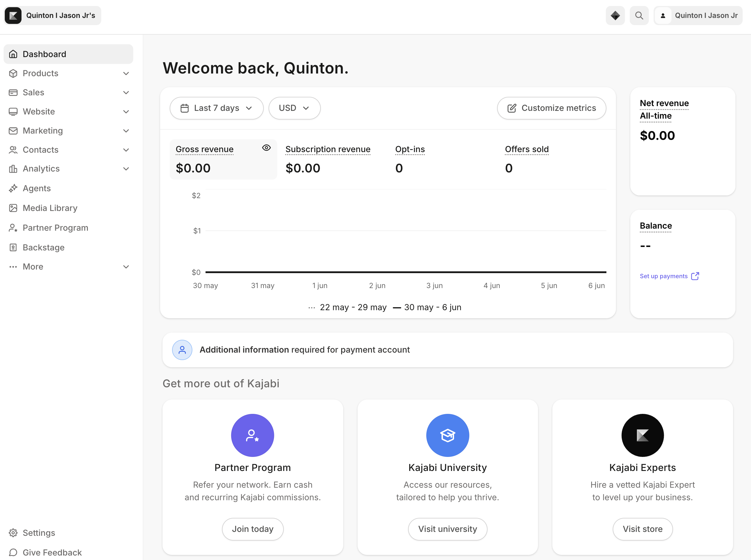Expand the Website chevron
751x560 pixels.
(126, 112)
